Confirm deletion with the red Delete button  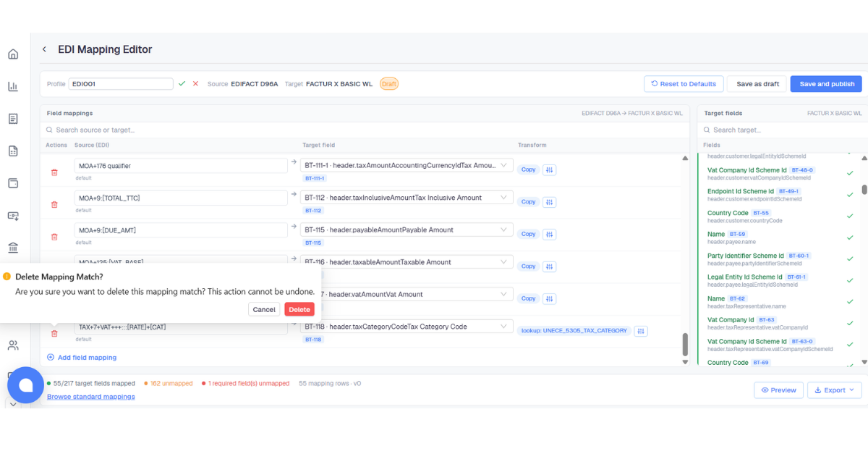(299, 309)
